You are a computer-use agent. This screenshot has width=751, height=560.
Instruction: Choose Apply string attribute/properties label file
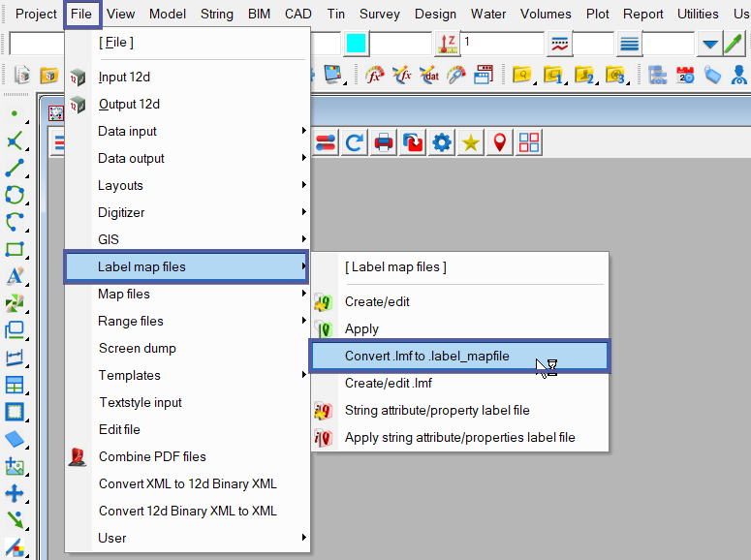coord(459,437)
